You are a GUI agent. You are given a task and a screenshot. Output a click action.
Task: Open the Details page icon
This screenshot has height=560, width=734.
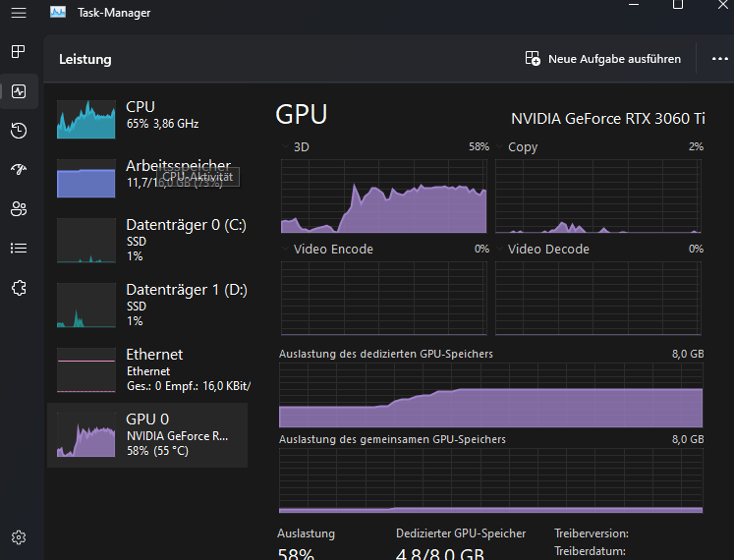point(18,248)
